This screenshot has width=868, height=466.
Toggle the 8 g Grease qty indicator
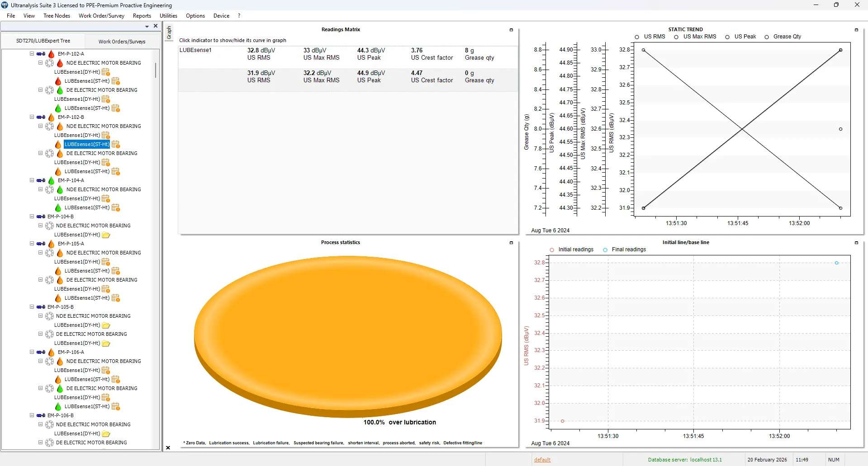(479, 54)
